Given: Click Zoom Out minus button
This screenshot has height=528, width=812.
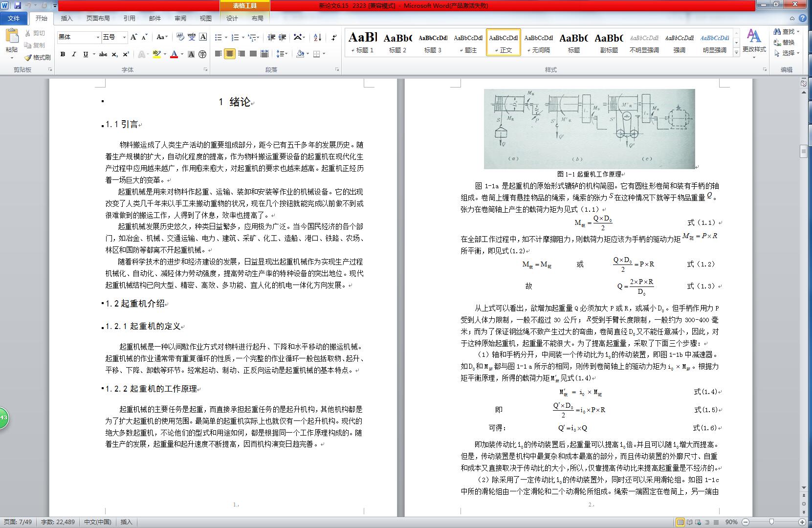Looking at the screenshot, I should point(746,522).
